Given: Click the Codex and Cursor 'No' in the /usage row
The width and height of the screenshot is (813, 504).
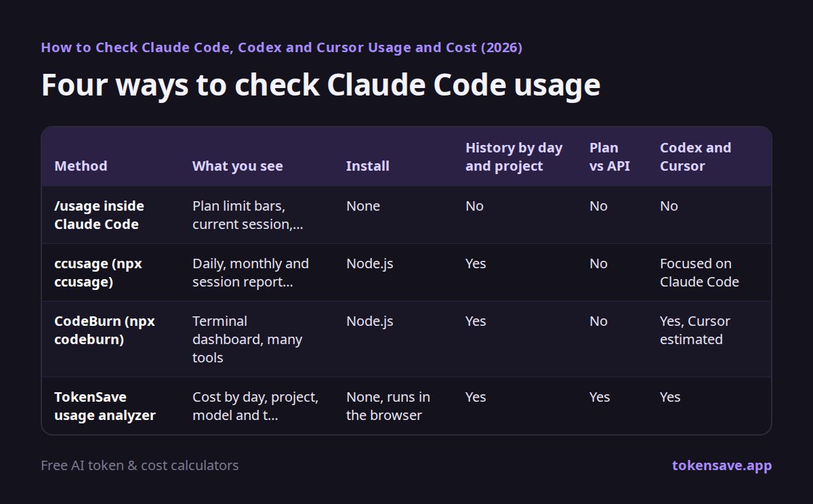Looking at the screenshot, I should coord(669,206).
